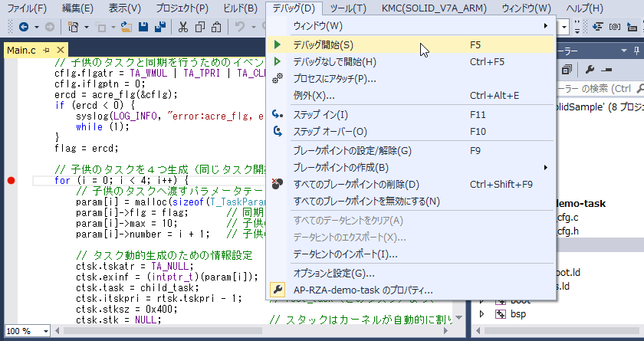Click the Cut scissors icon

point(183,27)
